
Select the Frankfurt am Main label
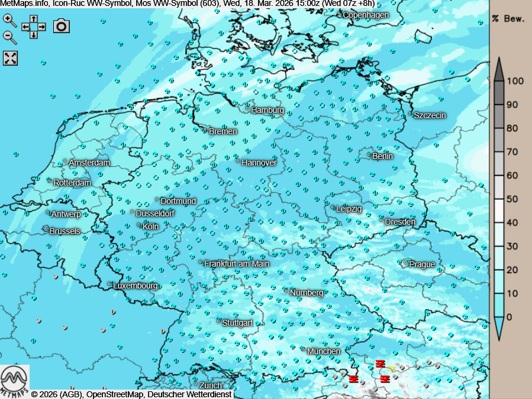coord(236,264)
